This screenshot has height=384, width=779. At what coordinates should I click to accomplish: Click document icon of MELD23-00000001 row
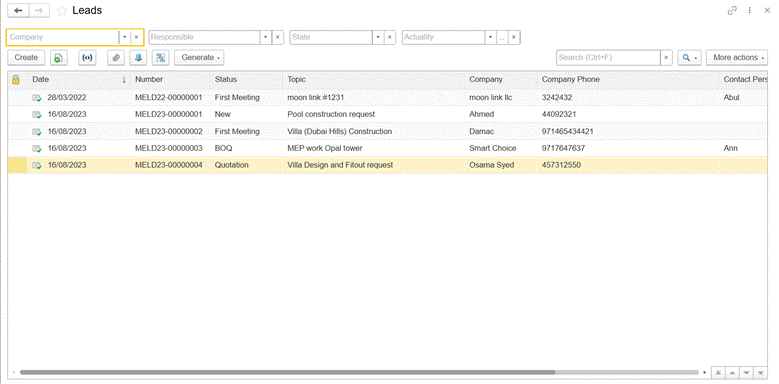coord(37,115)
